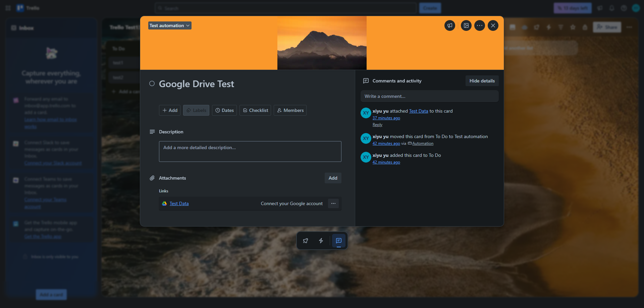Click the mountain cover image thumbnail
The image size is (644, 308).
click(x=322, y=43)
